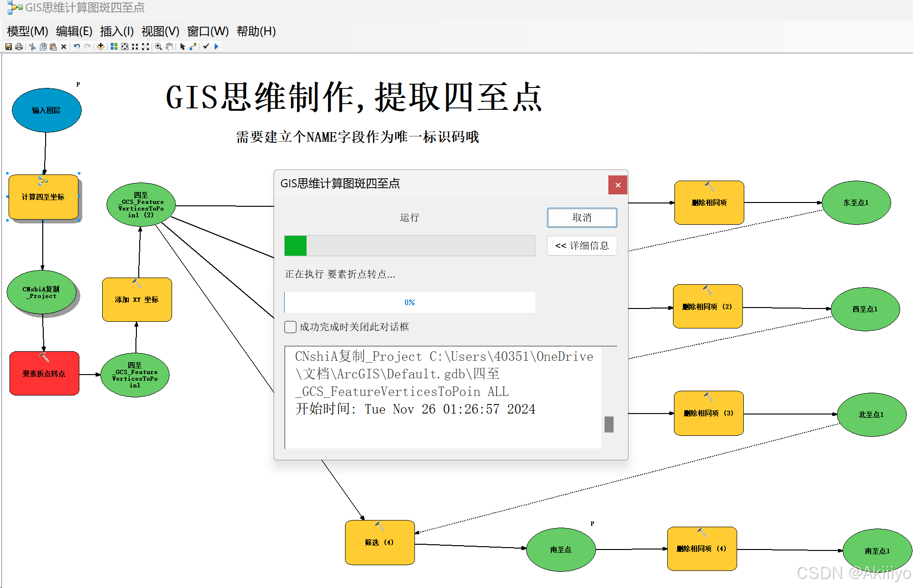Click the log message scrollbar thumb

609,424
